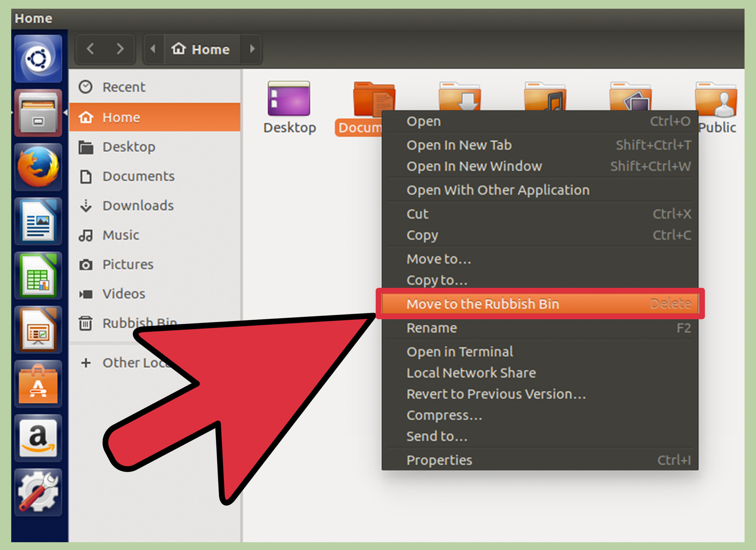The image size is (756, 550).
Task: Select the Pictures folder icon
Action: point(630,96)
